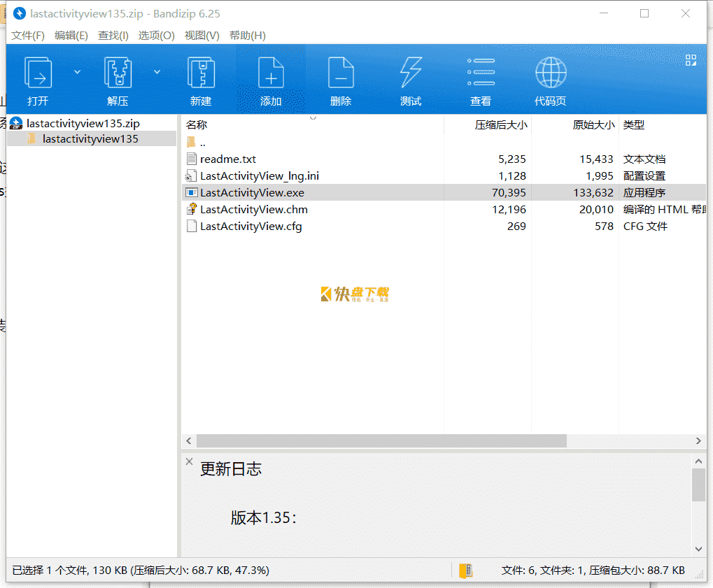This screenshot has width=713, height=588.
Task: Click the LastActivityView.cfg file icon
Action: tap(192, 226)
